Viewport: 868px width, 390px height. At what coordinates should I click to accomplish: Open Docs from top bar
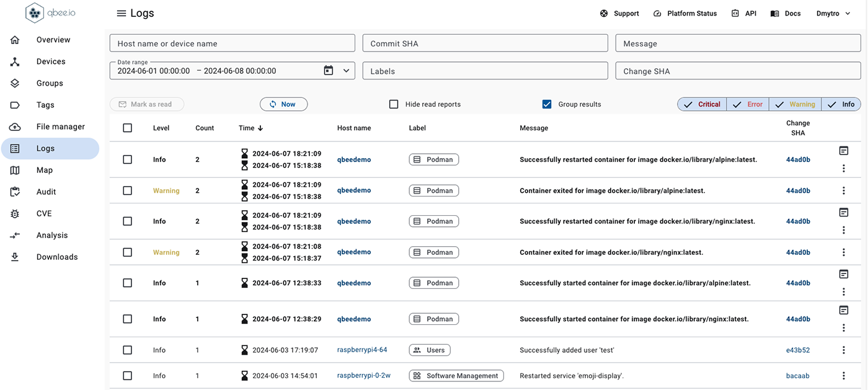[x=786, y=14]
